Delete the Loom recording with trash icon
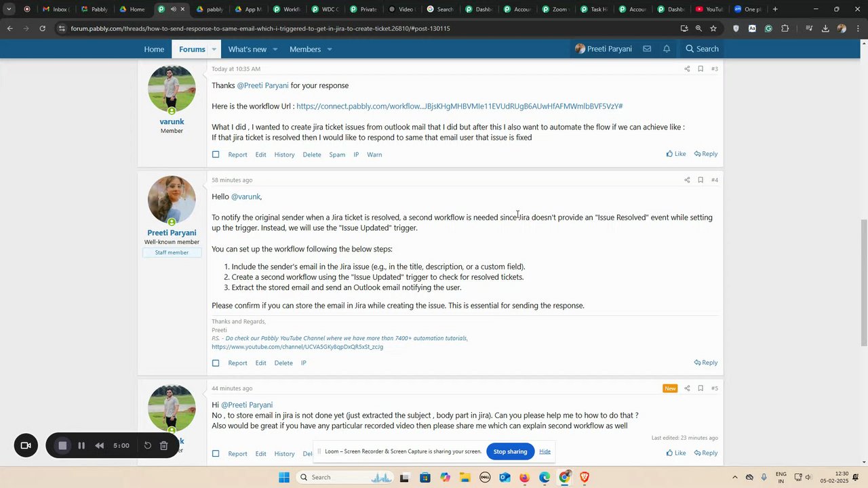Viewport: 868px width, 488px height. coord(164,445)
